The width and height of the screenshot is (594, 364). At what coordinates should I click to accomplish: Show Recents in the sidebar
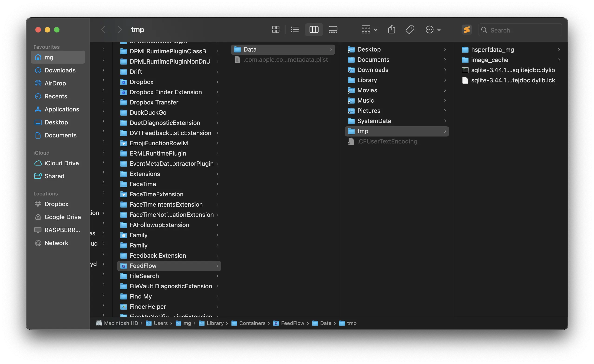[58, 96]
